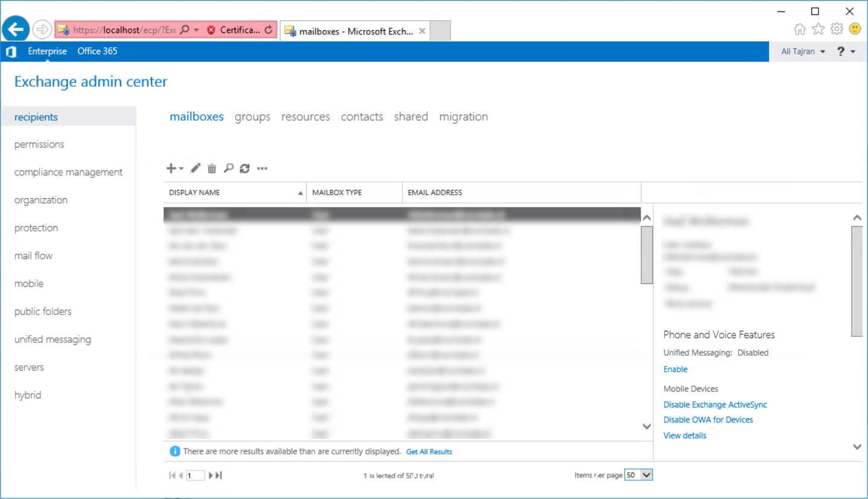Open mobile section
Viewport: 868px width, 499px height.
click(29, 283)
